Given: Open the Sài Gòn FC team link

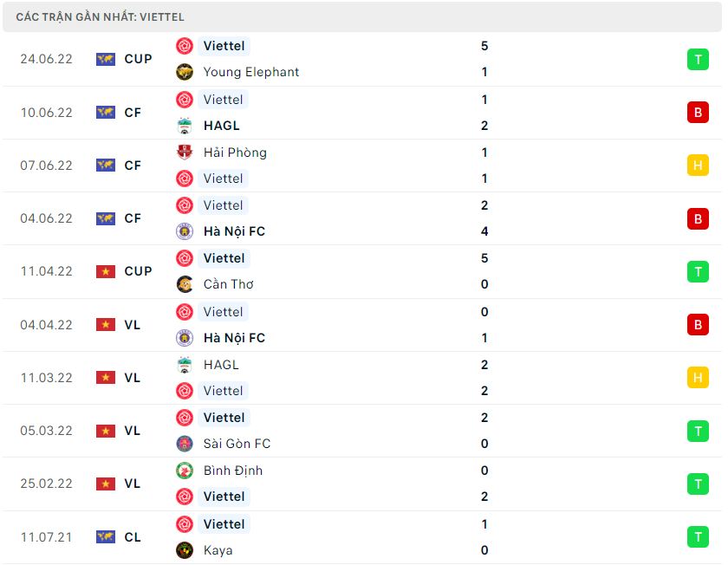Looking at the screenshot, I should pos(237,444).
